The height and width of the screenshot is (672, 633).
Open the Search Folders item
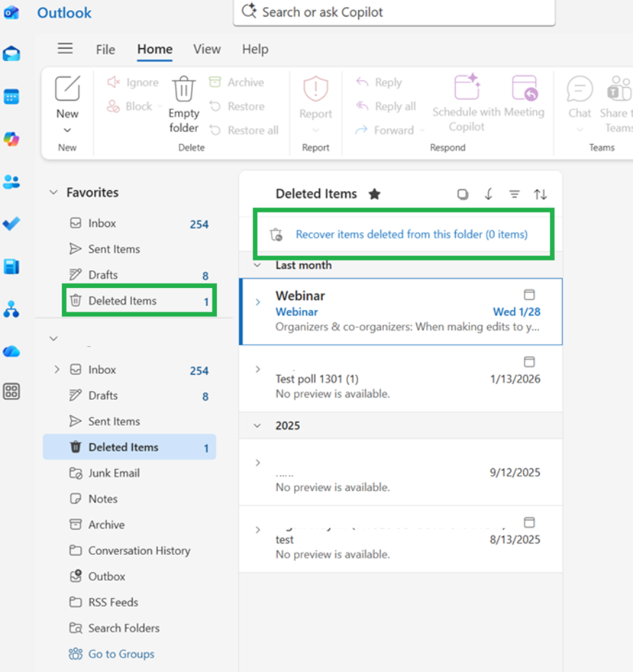[x=129, y=628]
